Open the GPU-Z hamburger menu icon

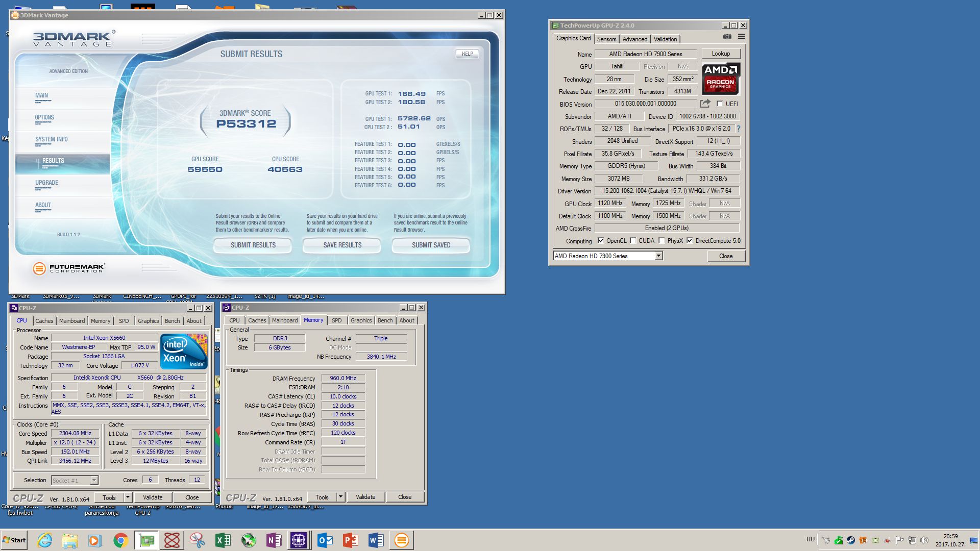[x=741, y=37]
